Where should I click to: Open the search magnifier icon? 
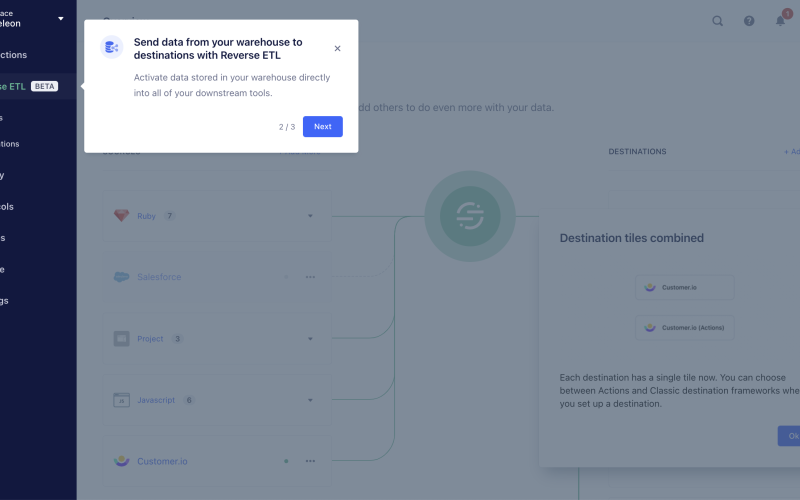[x=718, y=21]
